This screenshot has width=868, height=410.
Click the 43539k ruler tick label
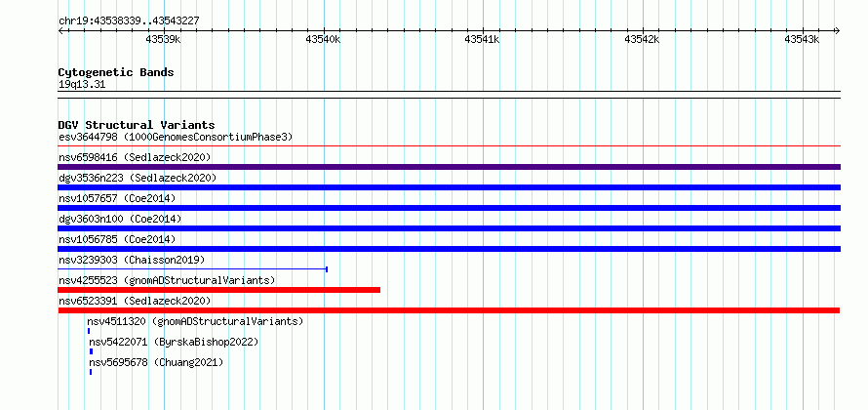click(163, 39)
